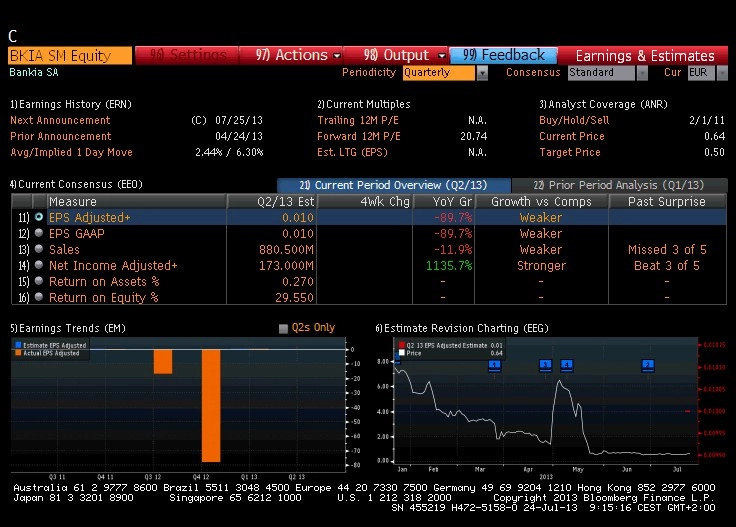Click the YoY Gr column header
The height and width of the screenshot is (527, 736).
[x=444, y=201]
